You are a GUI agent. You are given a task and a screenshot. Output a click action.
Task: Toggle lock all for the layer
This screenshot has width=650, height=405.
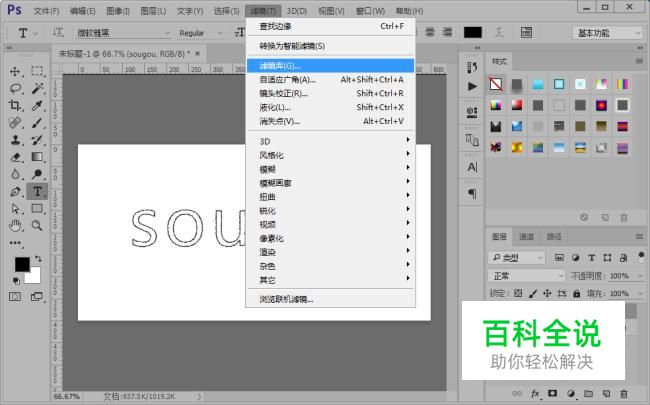577,293
